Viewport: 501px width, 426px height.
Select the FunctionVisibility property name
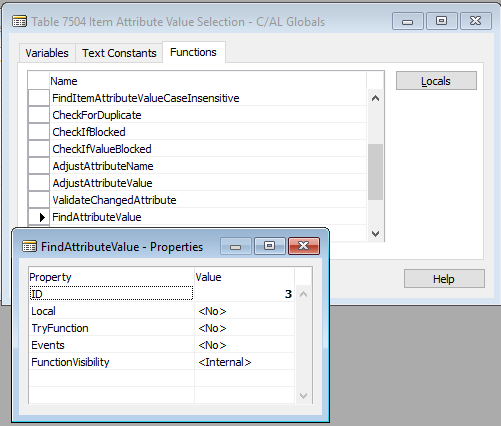click(x=70, y=362)
